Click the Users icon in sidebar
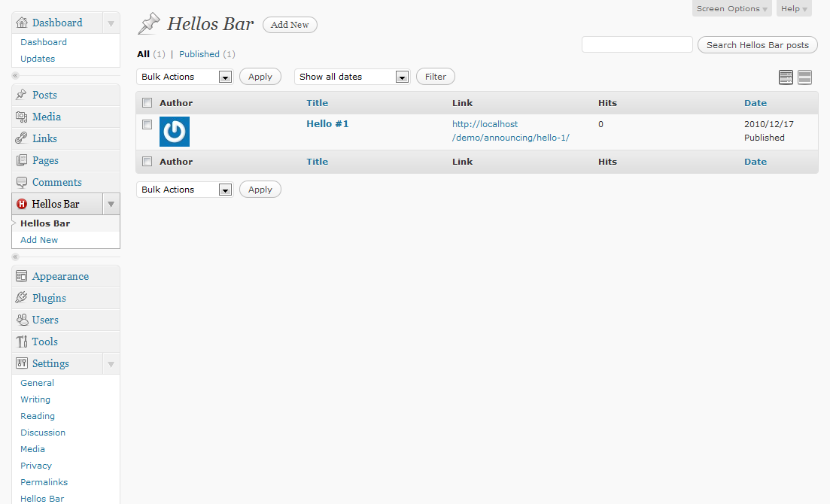Viewport: 830px width, 504px height. pyautogui.click(x=22, y=320)
